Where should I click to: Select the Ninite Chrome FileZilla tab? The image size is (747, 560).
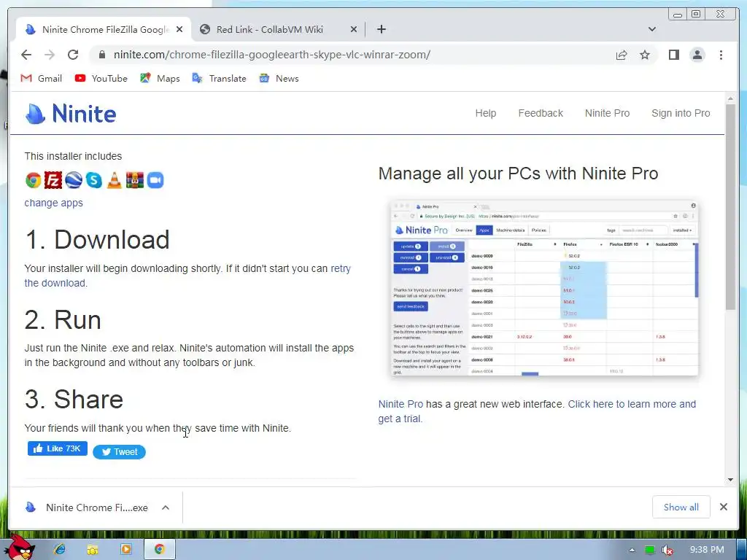point(104,29)
